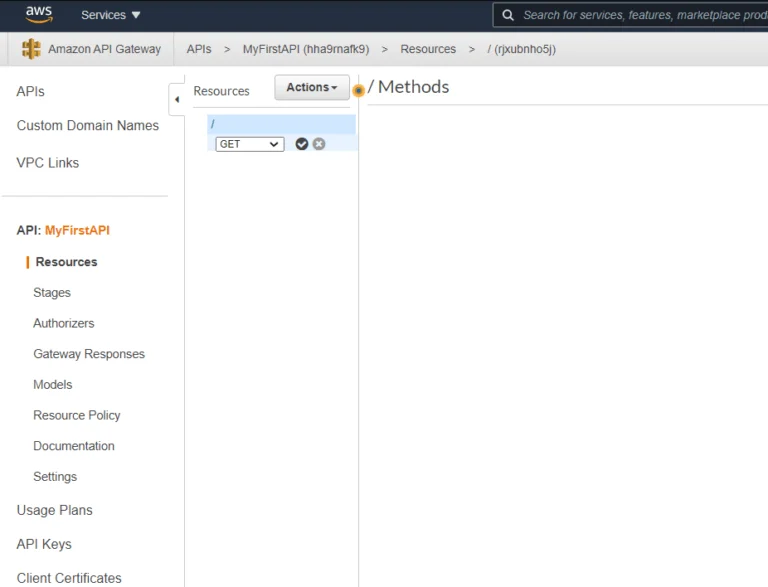
Task: Open Models section
Action: click(x=53, y=385)
